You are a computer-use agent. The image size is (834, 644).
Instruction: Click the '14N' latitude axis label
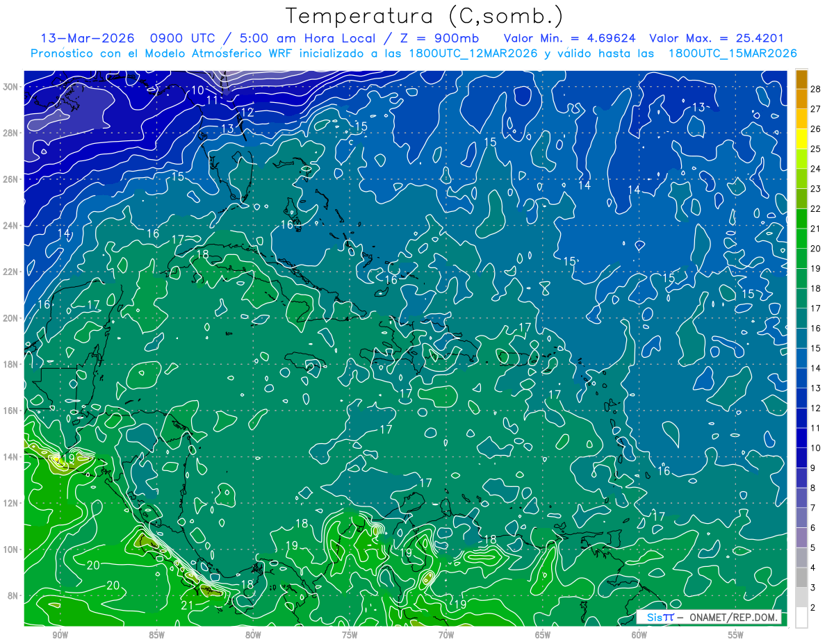pos(12,456)
